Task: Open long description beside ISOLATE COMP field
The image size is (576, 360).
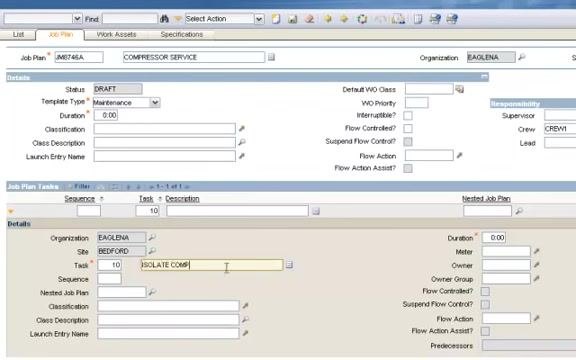Action: coord(289,264)
